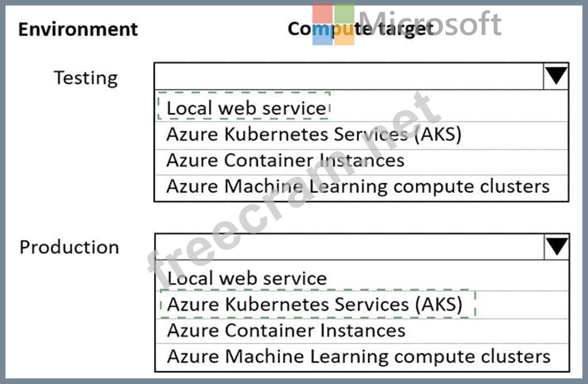The image size is (588, 384).
Task: Pick Azure Container Instances for Testing
Action: 285,160
